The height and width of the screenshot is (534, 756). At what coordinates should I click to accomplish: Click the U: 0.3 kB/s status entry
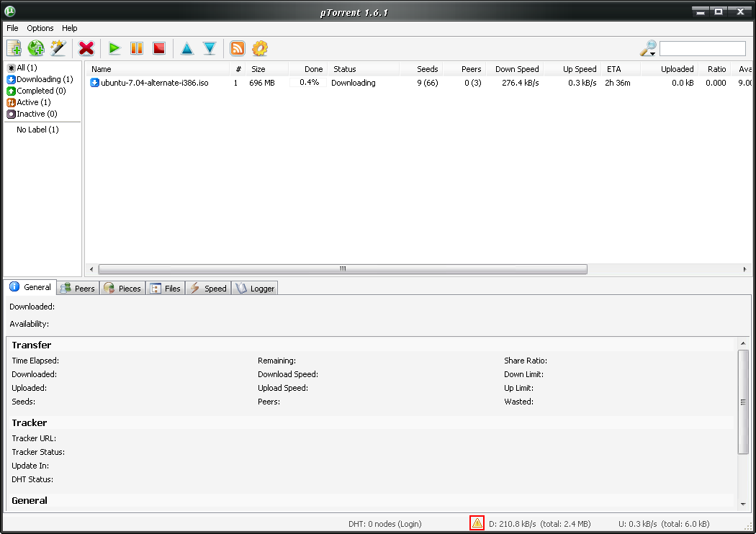point(664,524)
